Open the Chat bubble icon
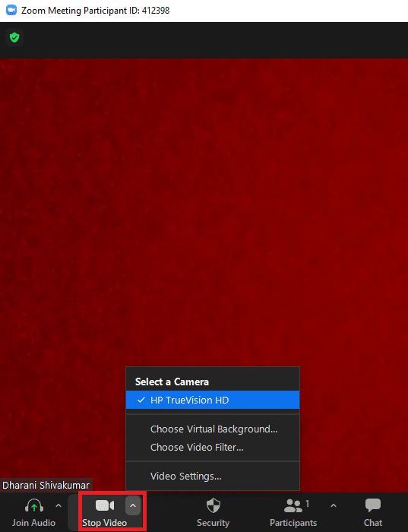The width and height of the screenshot is (408, 532). pos(373,505)
